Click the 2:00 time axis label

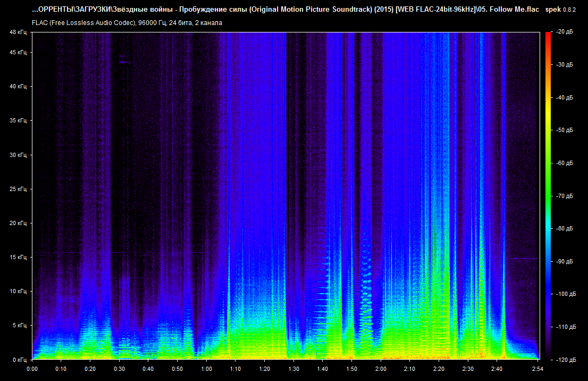click(381, 369)
